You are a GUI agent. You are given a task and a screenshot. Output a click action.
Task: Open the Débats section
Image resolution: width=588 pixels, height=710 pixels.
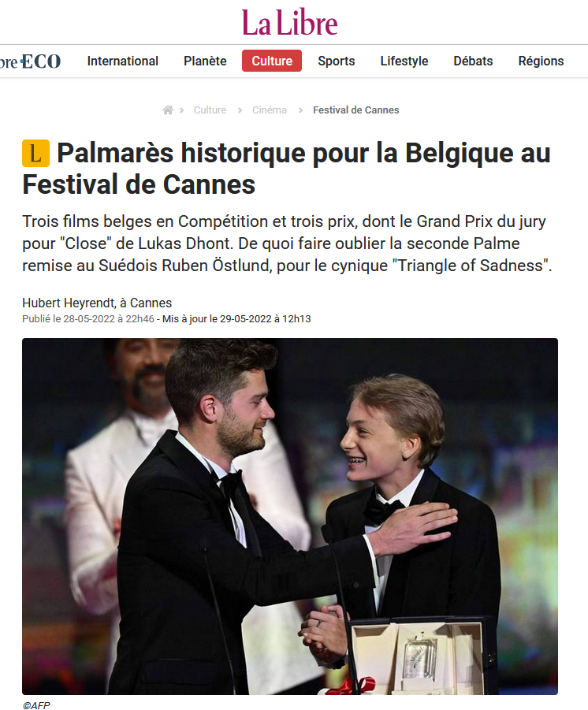473,61
